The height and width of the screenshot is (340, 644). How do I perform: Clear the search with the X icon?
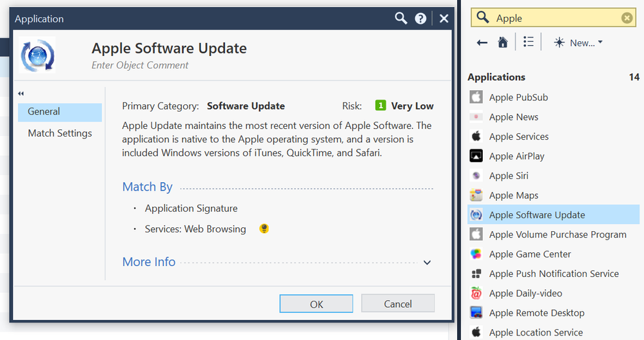coord(627,18)
